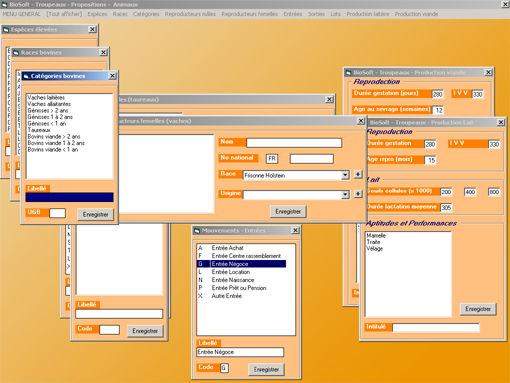
Task: Click the No national number field
Action: point(312,159)
